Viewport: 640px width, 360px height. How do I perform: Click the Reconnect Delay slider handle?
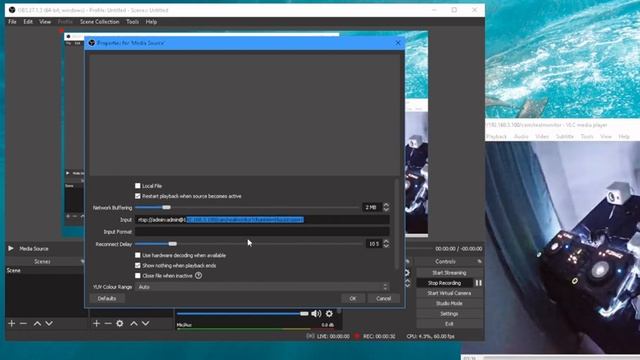point(173,244)
